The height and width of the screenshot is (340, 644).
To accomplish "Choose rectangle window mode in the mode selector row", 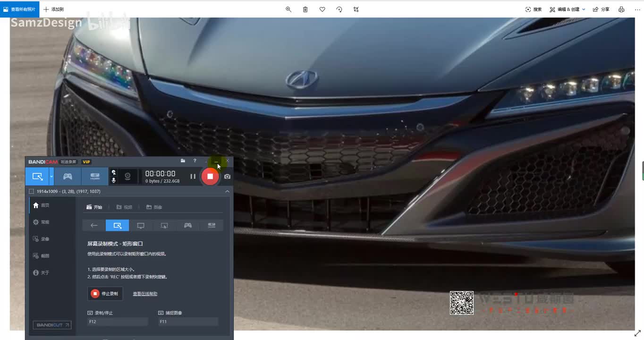I will [117, 225].
